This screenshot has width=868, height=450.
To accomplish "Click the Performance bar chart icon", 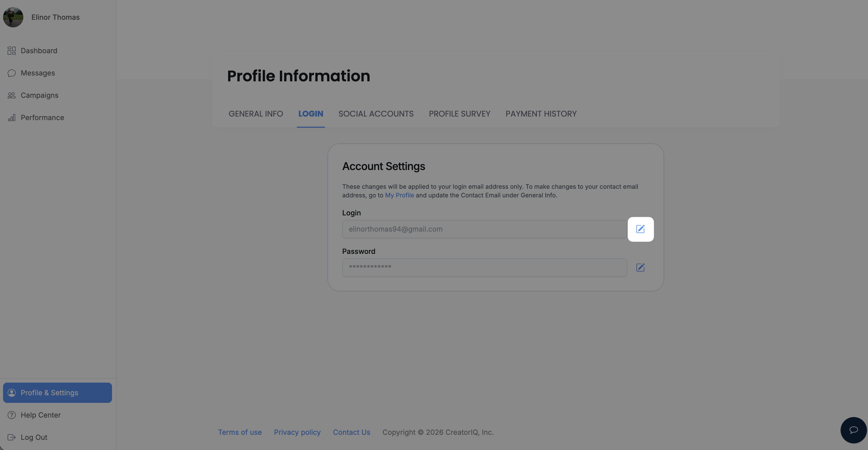I will (x=12, y=118).
